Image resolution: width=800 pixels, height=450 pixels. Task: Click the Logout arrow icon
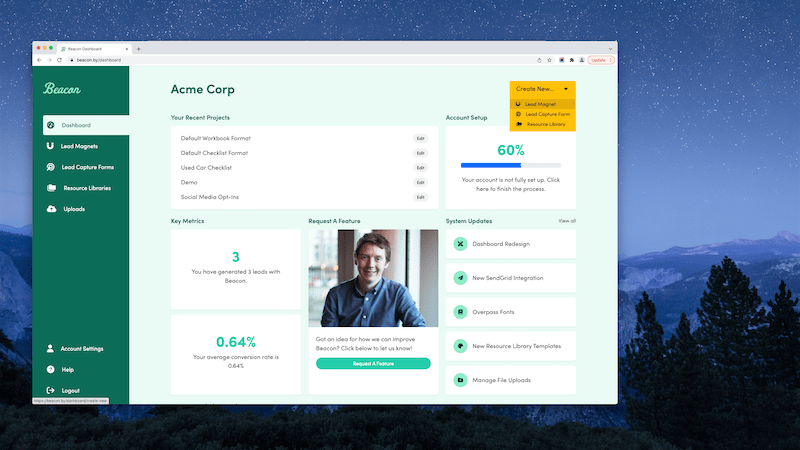click(51, 390)
